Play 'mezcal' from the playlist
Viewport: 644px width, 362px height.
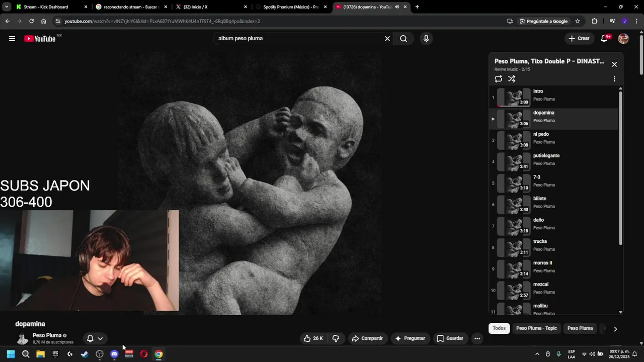pyautogui.click(x=553, y=291)
